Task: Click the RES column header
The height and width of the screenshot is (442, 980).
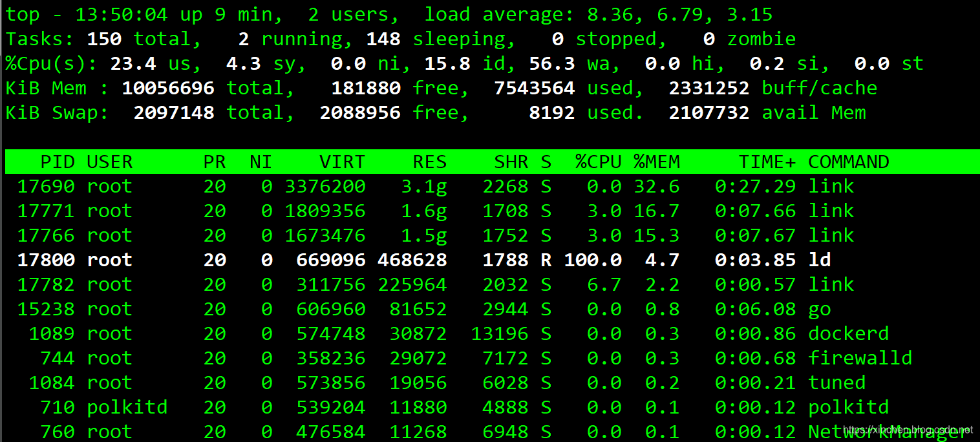Action: 430,162
